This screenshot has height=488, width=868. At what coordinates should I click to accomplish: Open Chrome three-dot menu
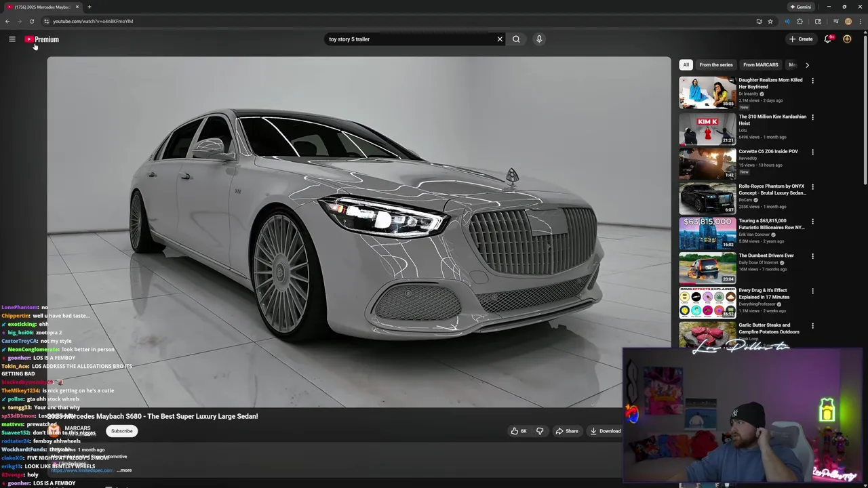tap(860, 21)
